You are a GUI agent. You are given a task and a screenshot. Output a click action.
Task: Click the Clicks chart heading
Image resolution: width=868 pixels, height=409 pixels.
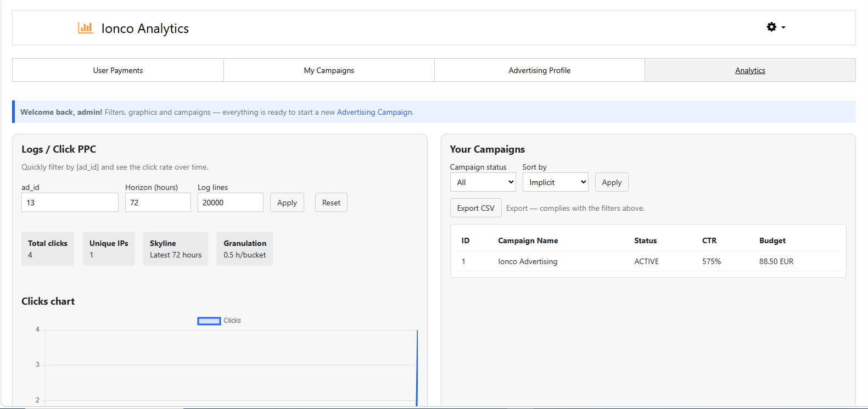pos(48,301)
